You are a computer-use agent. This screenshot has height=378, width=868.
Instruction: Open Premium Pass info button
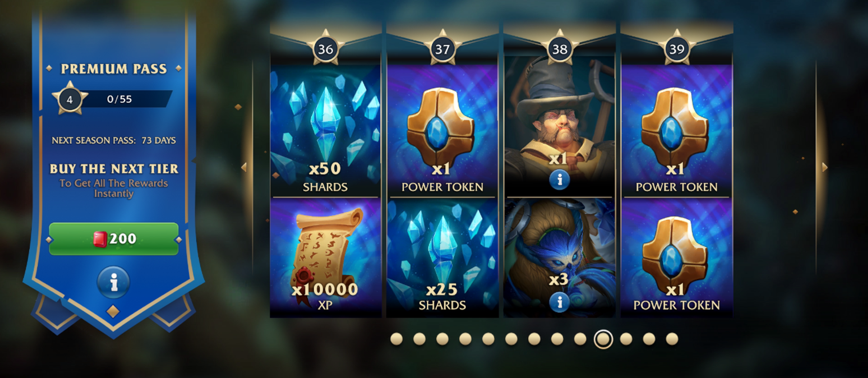click(113, 283)
